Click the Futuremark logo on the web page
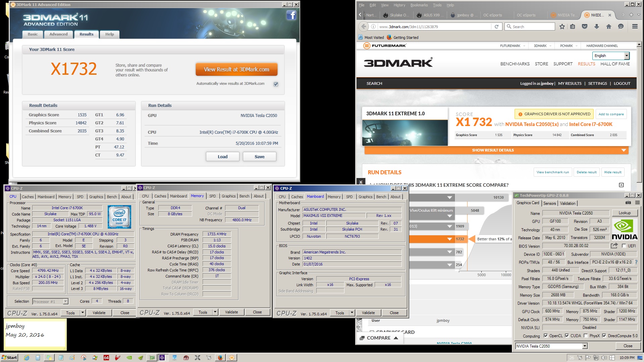Viewport: 644px width, 362px height. click(x=385, y=46)
